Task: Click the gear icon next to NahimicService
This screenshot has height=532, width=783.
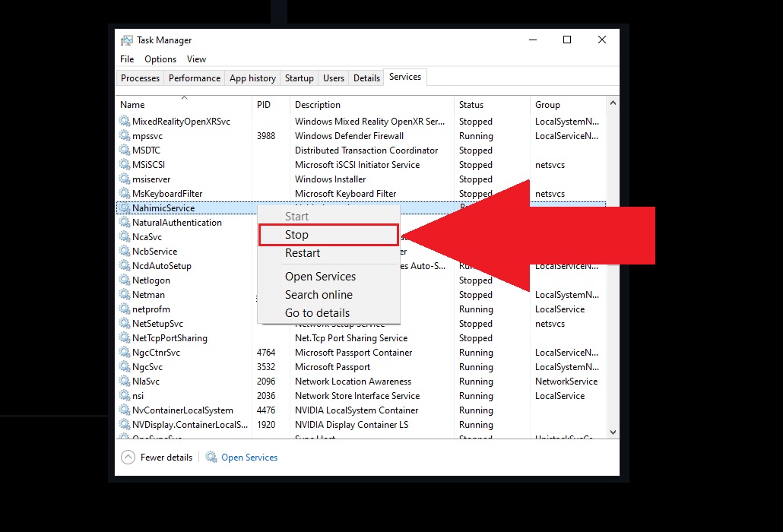Action: pos(125,208)
